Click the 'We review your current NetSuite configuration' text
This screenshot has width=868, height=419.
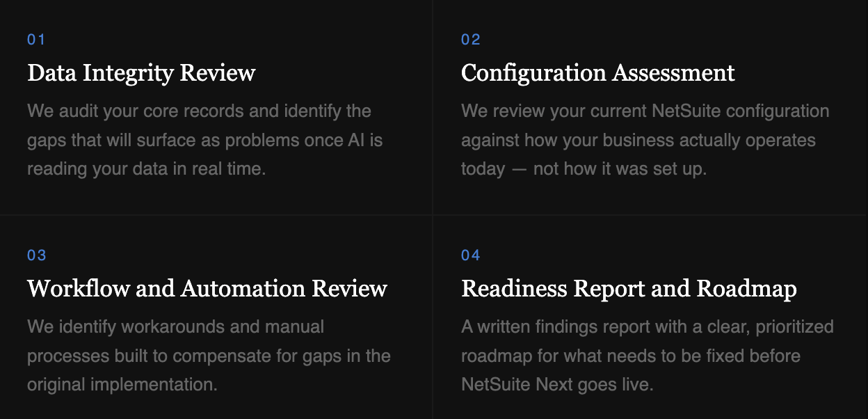click(x=645, y=111)
